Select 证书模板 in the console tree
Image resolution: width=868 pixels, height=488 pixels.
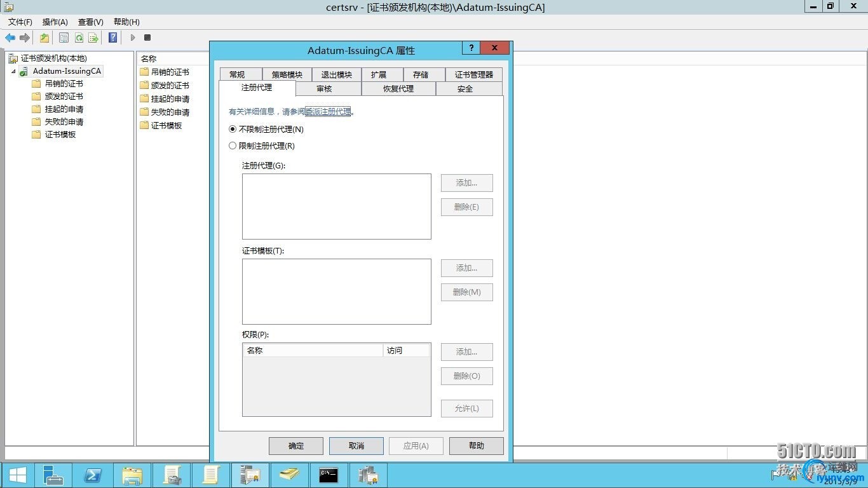(x=60, y=134)
